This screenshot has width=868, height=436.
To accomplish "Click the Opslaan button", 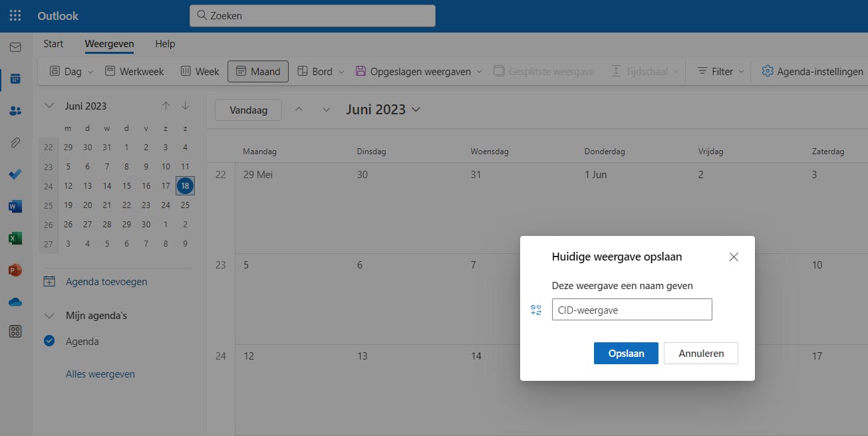I will click(x=626, y=354).
